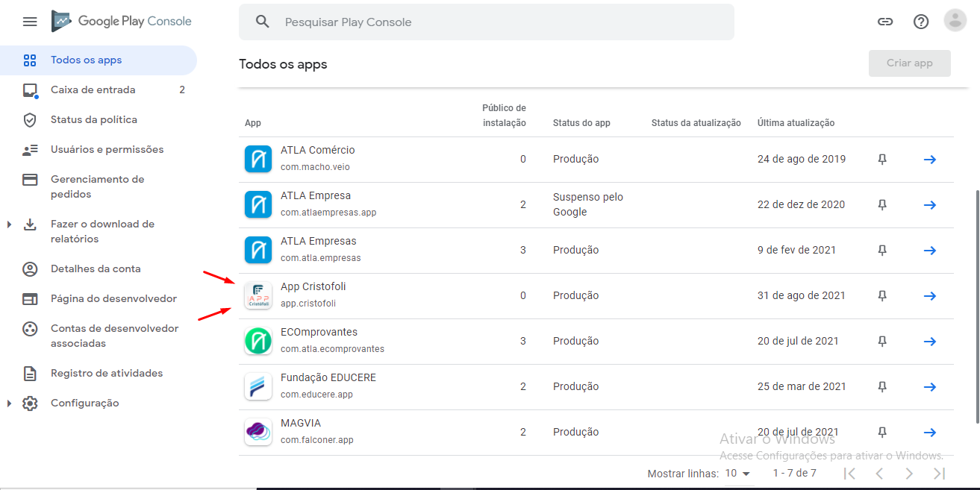Click the search magnifier icon
This screenshot has height=490, width=980.
point(262,22)
